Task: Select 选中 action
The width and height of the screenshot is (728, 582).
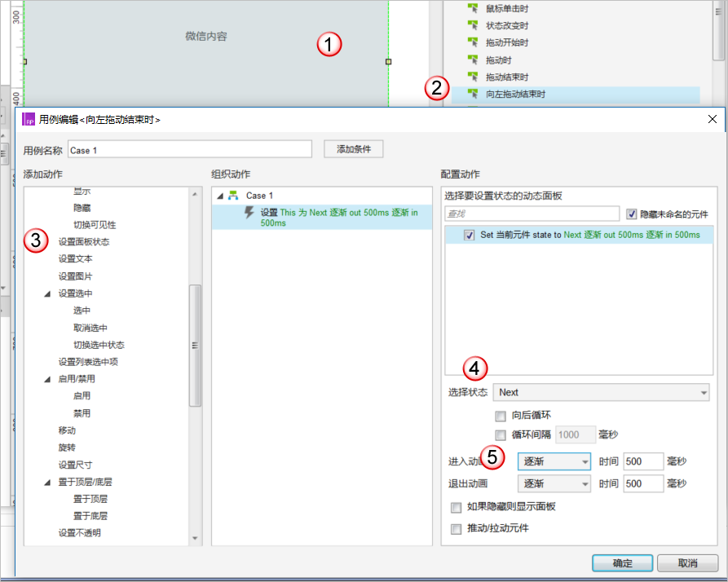Action: tap(82, 311)
